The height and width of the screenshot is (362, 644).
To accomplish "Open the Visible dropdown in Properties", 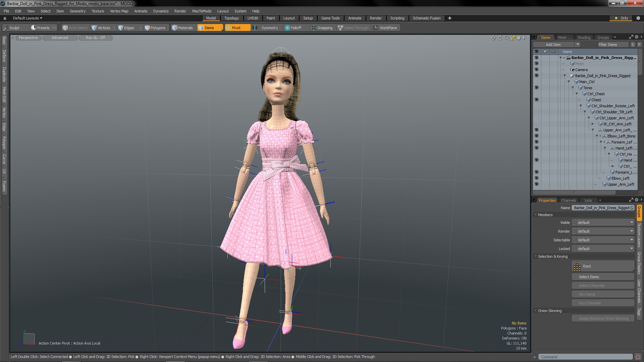I will [603, 223].
